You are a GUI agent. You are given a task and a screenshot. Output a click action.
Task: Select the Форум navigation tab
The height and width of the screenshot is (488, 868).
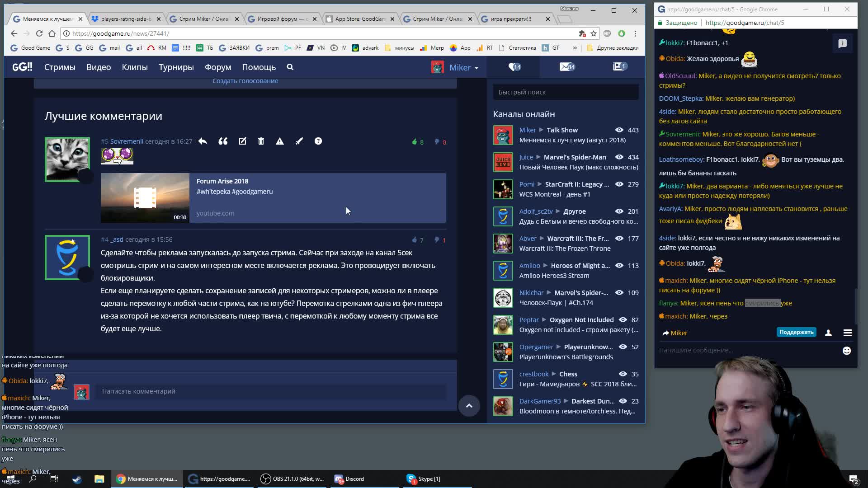coord(218,67)
